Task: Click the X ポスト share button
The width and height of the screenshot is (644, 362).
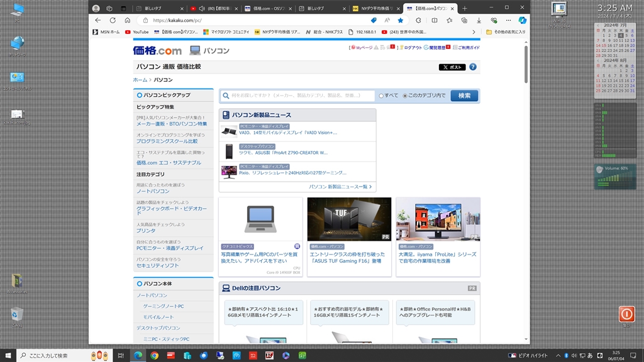Action: click(x=452, y=67)
